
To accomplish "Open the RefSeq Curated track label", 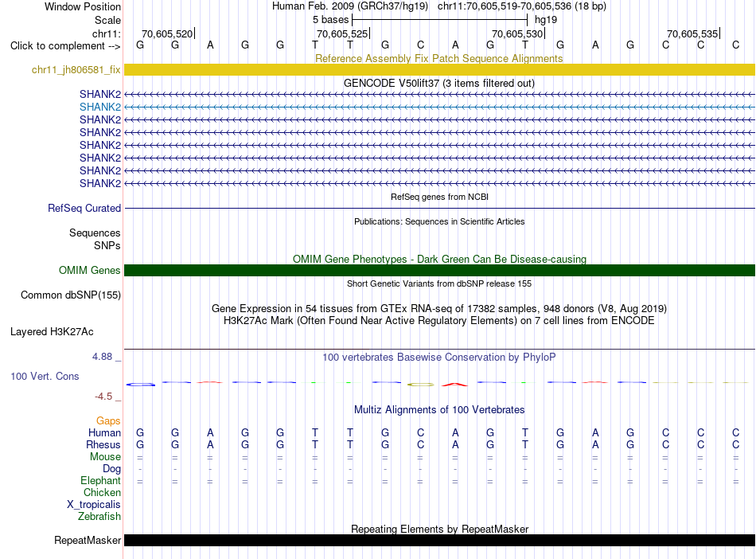I will [84, 209].
